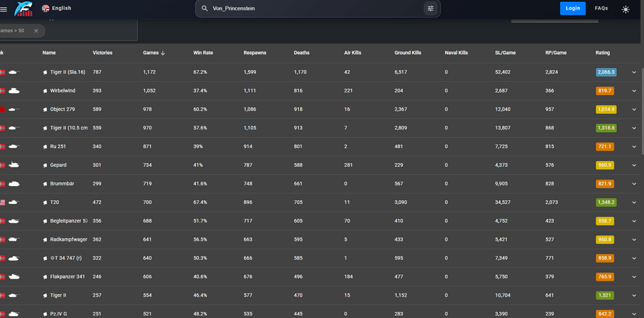
Task: Click the USA flag beside T20
Action: [3, 202]
